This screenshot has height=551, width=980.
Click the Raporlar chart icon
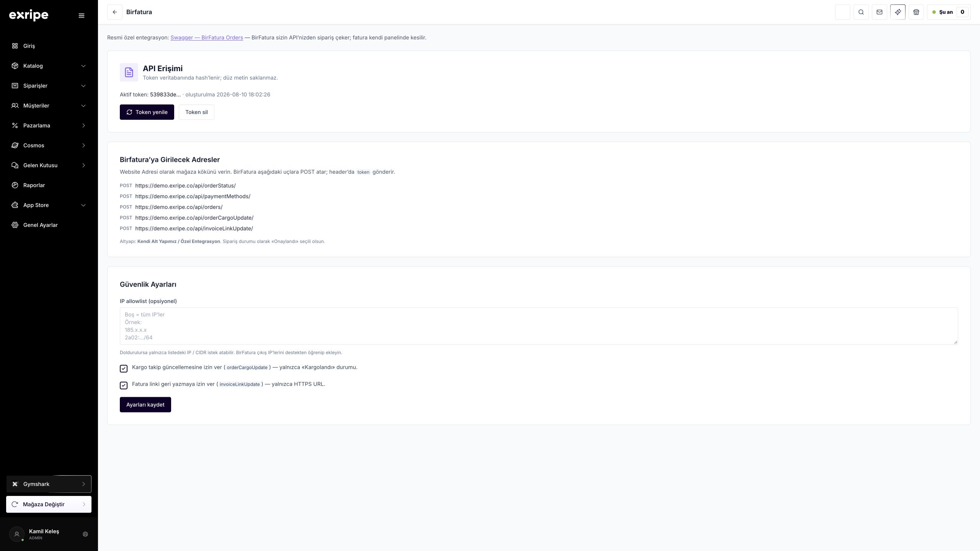tap(15, 185)
